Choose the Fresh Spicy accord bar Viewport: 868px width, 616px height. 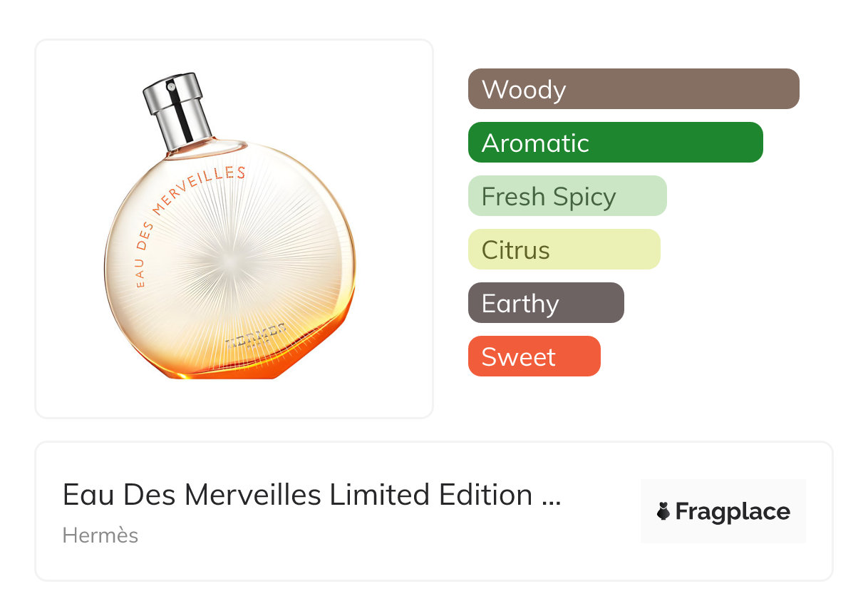click(567, 196)
